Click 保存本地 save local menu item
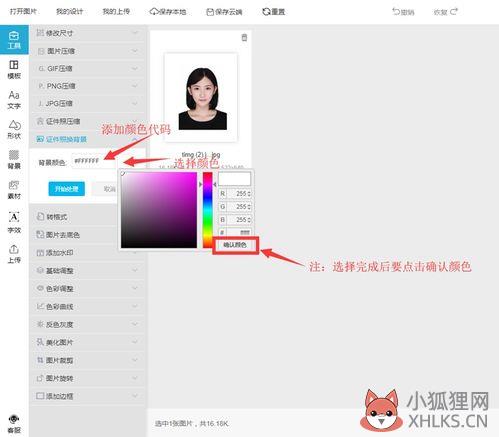499x437 pixels. [x=168, y=12]
